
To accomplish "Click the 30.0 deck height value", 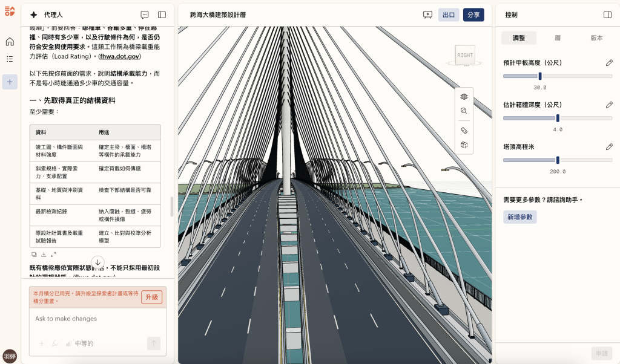I will [540, 88].
